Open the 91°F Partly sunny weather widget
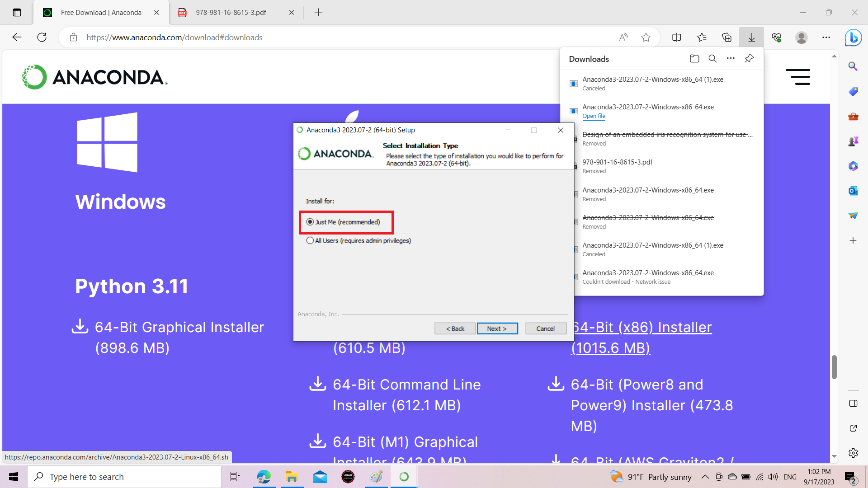Image resolution: width=868 pixels, height=488 pixels. pyautogui.click(x=651, y=477)
